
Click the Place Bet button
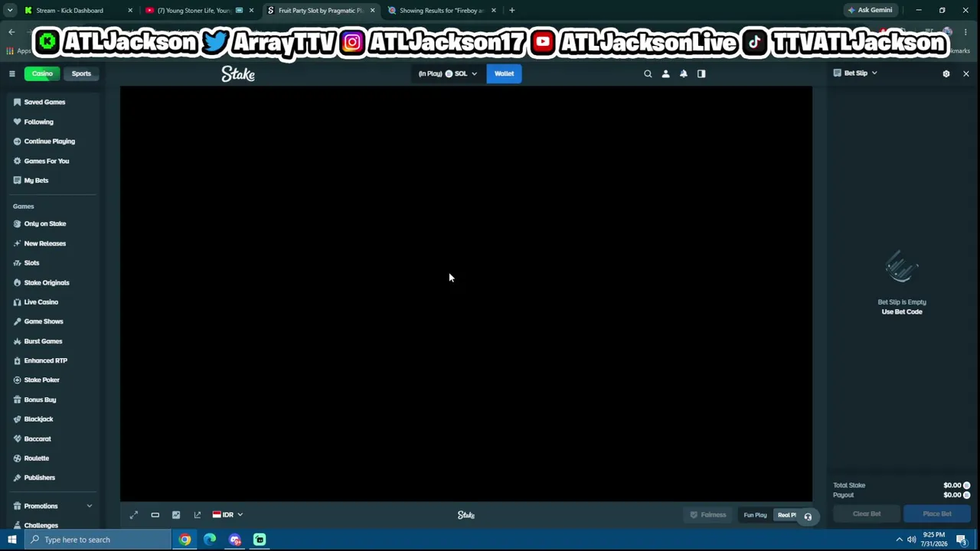tap(937, 514)
